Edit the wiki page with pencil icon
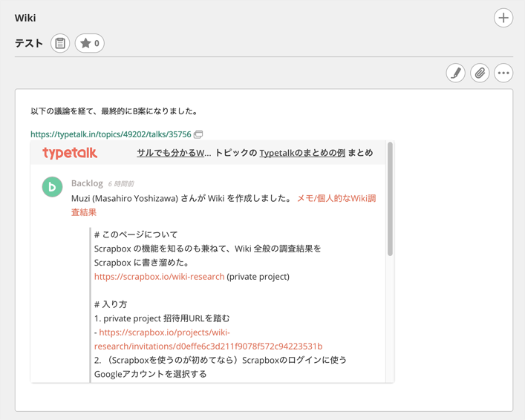This screenshot has height=420, width=525. click(455, 73)
